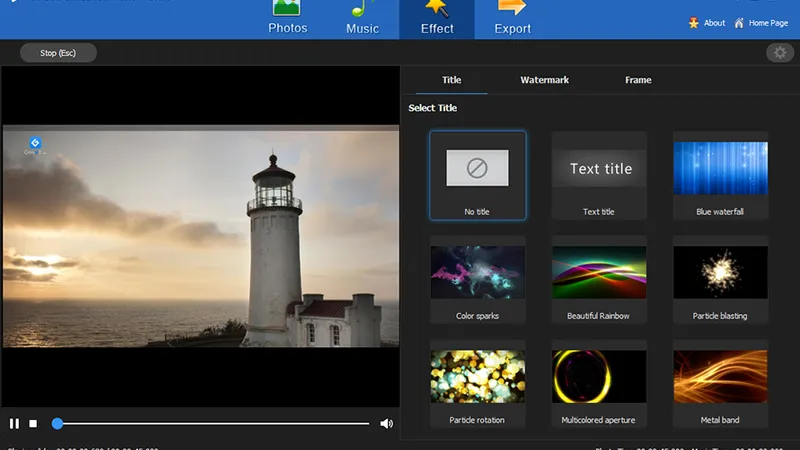Click the playback progress slider track
The width and height of the screenshot is (800, 450).
click(x=215, y=424)
